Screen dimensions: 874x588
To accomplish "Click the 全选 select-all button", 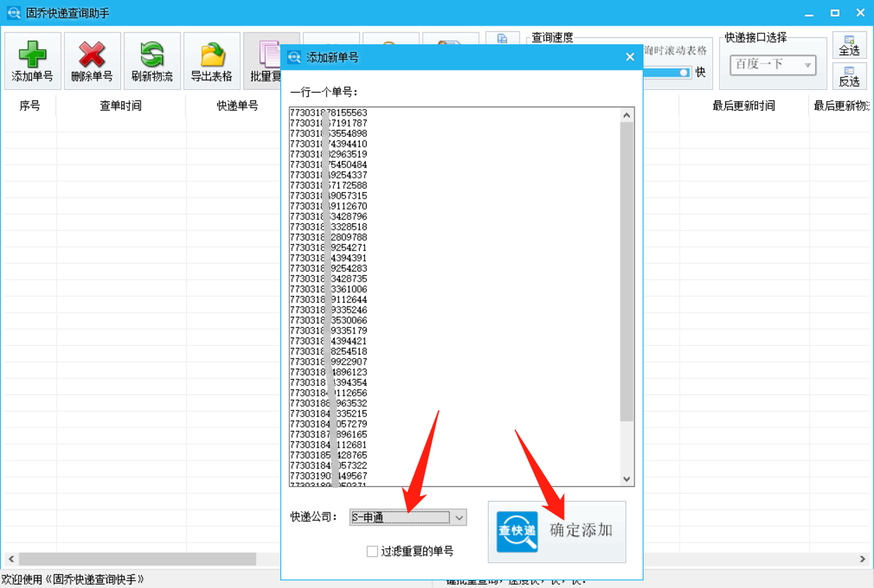I will [x=849, y=45].
